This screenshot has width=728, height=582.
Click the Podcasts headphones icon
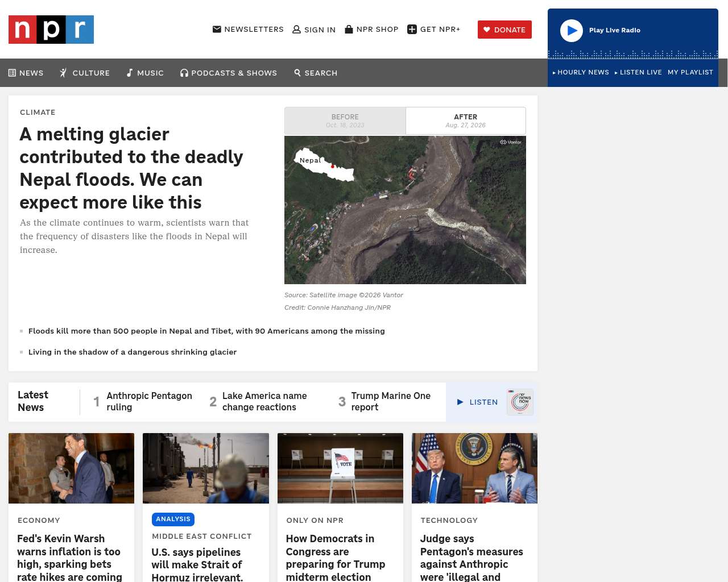click(184, 73)
